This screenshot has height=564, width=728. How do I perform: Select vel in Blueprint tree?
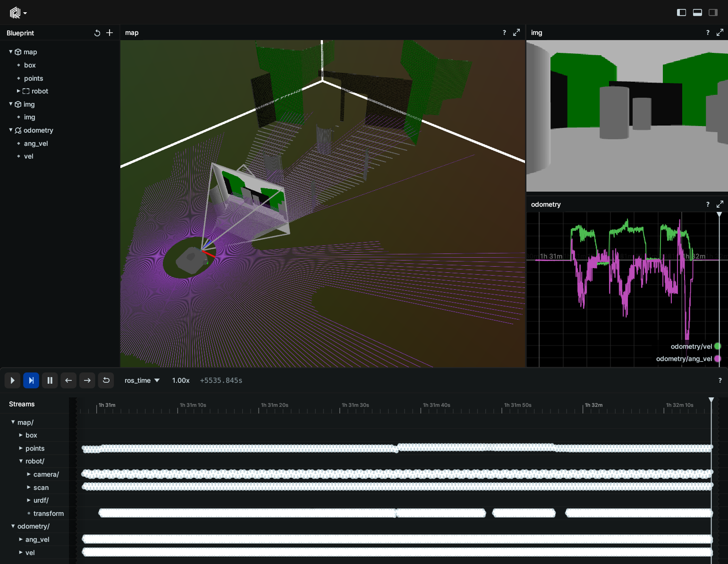[x=29, y=156]
